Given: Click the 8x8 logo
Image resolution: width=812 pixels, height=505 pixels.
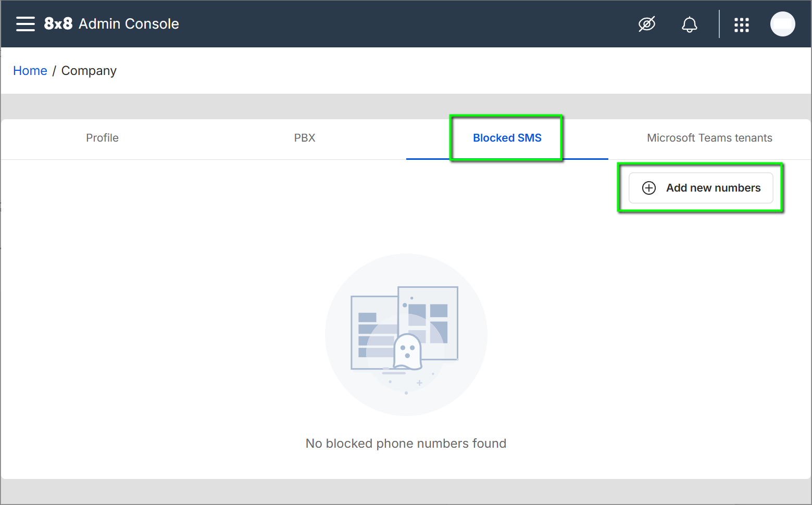Looking at the screenshot, I should point(58,24).
